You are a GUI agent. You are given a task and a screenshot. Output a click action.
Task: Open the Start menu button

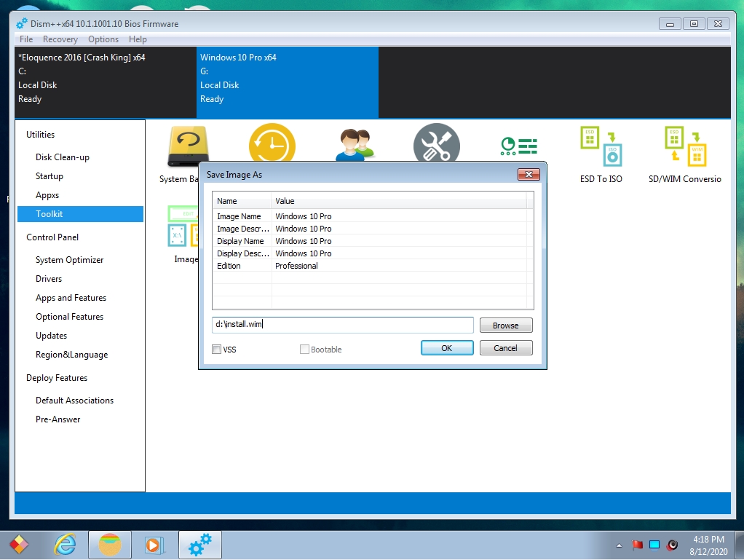point(19,545)
